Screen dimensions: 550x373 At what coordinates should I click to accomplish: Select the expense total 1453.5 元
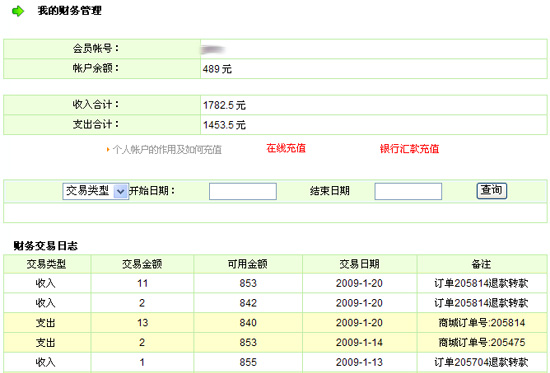point(224,125)
